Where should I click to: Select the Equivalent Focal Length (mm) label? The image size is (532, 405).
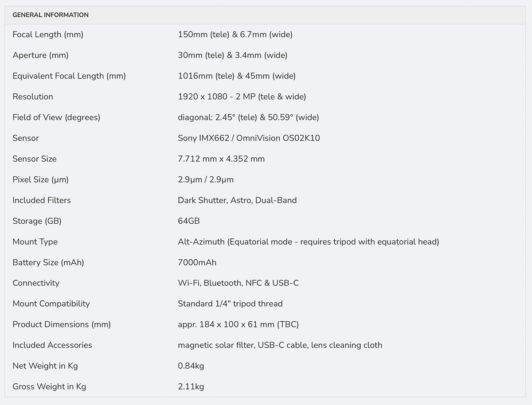(69, 76)
